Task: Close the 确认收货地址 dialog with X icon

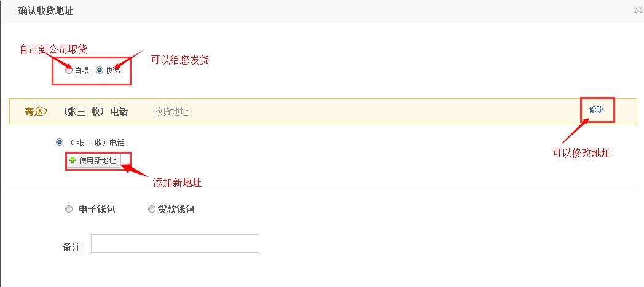Action: [638, 10]
